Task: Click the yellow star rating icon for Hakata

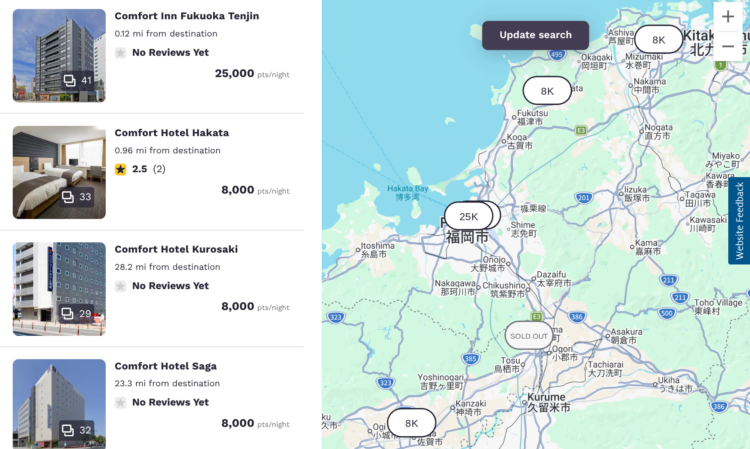Action: 121,169
